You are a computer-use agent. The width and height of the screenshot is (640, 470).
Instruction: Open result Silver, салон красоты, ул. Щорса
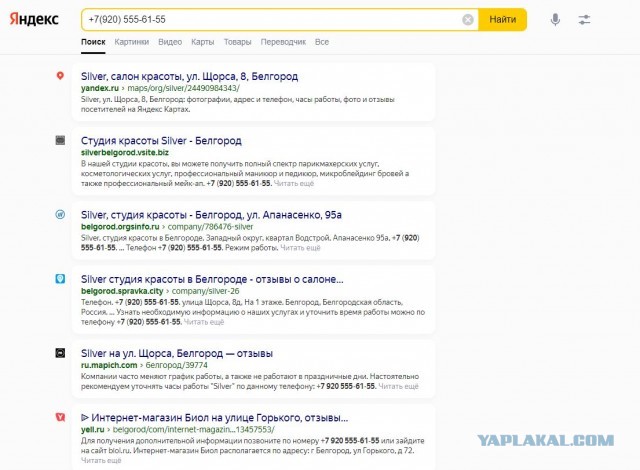189,76
